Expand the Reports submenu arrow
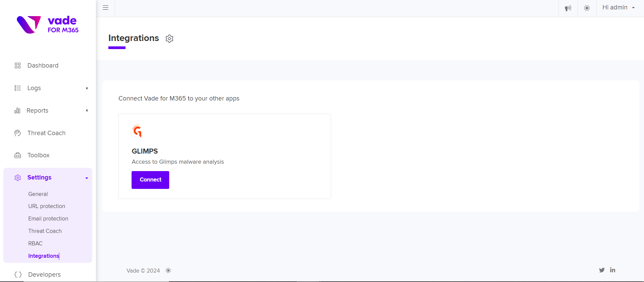This screenshot has height=282, width=644. [x=87, y=111]
